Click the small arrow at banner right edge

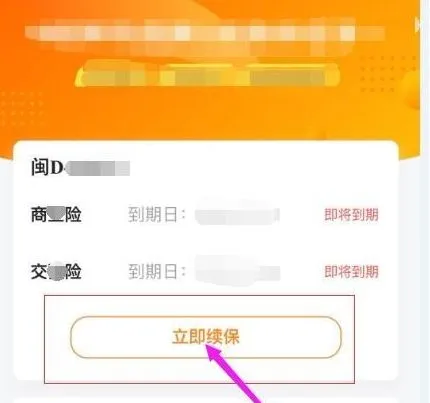pos(417,25)
